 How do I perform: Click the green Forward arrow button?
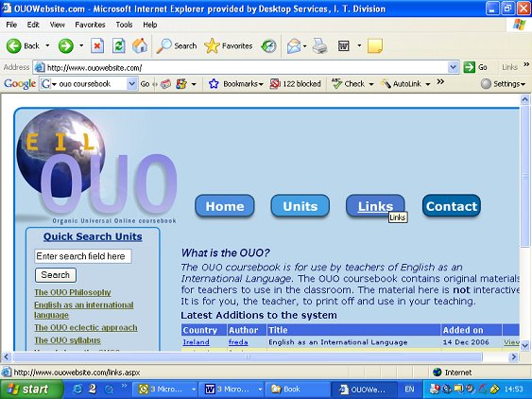(65, 45)
